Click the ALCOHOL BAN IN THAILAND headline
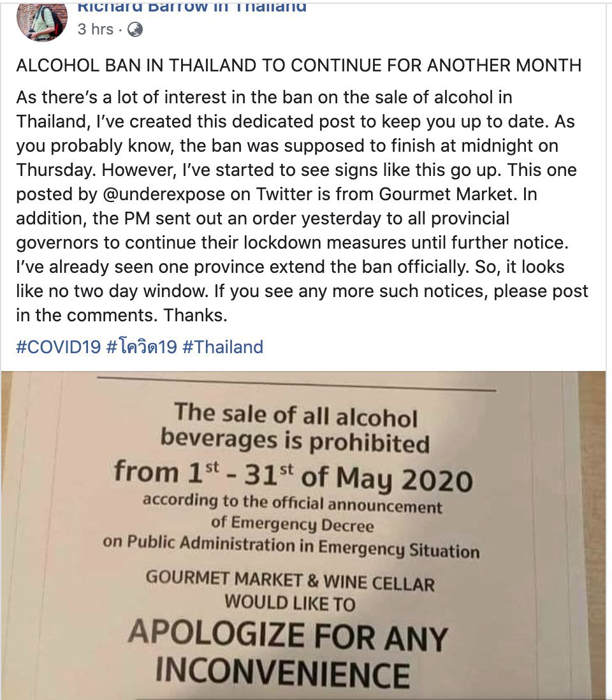Viewport: 612px width, 700px height. pos(298,65)
